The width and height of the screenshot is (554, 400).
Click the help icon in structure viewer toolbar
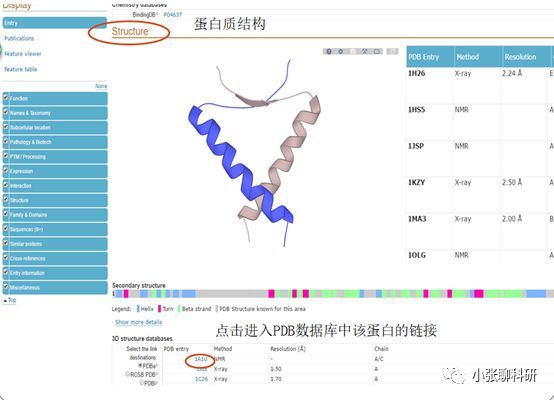(329, 52)
